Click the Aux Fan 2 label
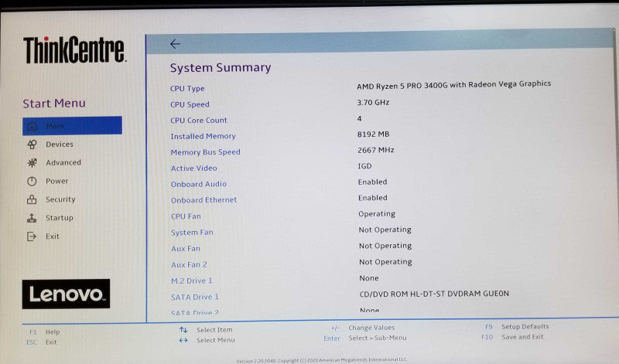The width and height of the screenshot is (619, 364). pos(189,265)
